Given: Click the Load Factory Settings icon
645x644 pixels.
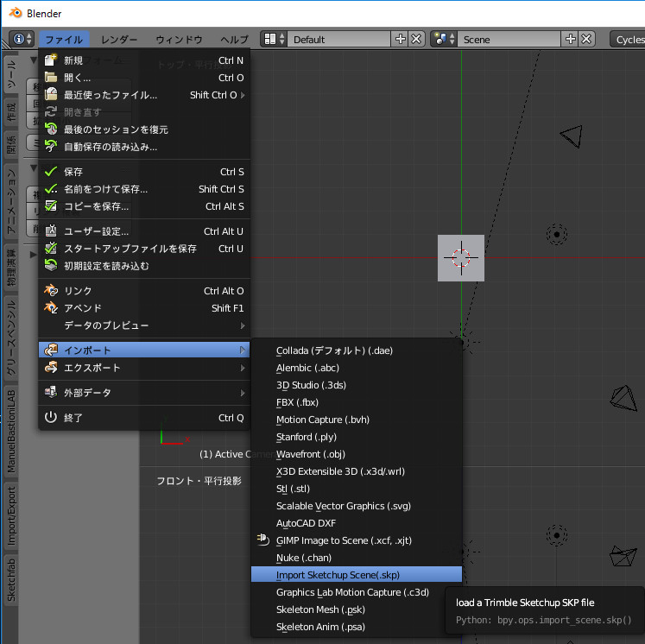Looking at the screenshot, I should coord(51,266).
